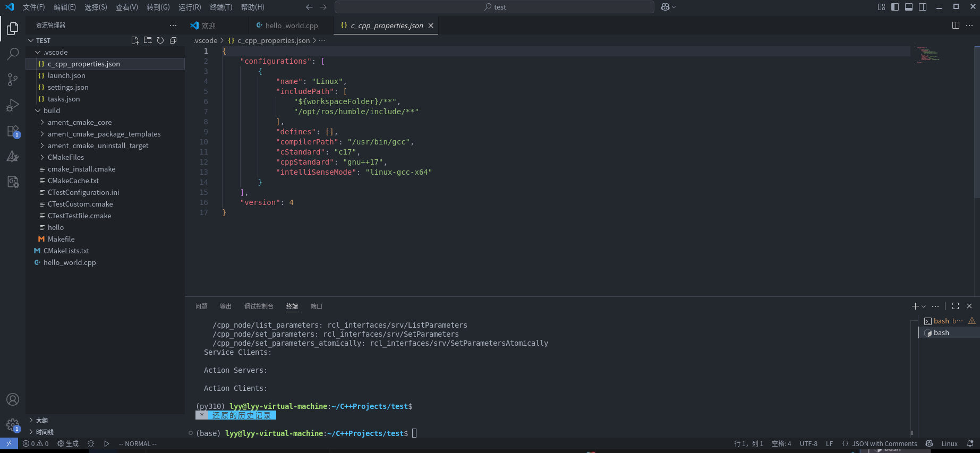Click the CMake launch play icon in status bar
Image resolution: width=980 pixels, height=453 pixels.
pyautogui.click(x=107, y=443)
